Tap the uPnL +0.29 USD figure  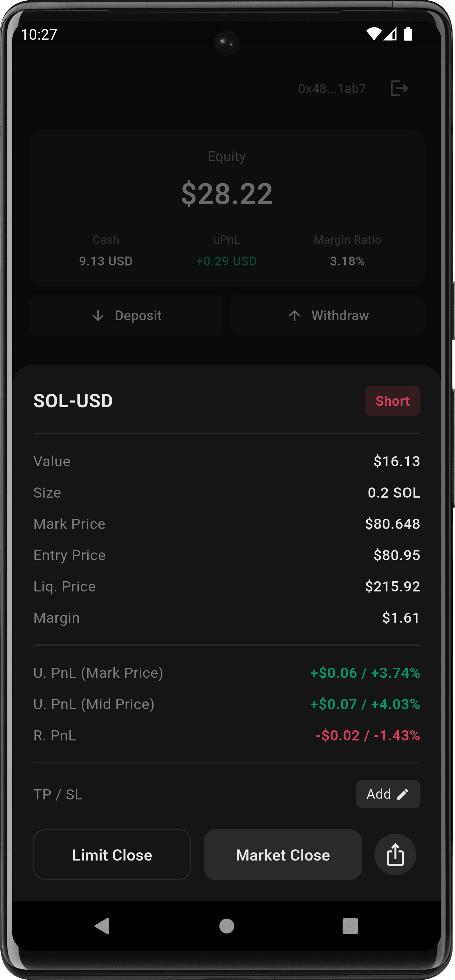coord(226,261)
